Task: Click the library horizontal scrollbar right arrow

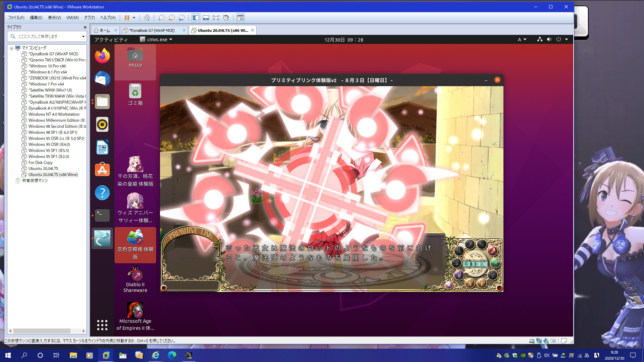Action: 83,331
